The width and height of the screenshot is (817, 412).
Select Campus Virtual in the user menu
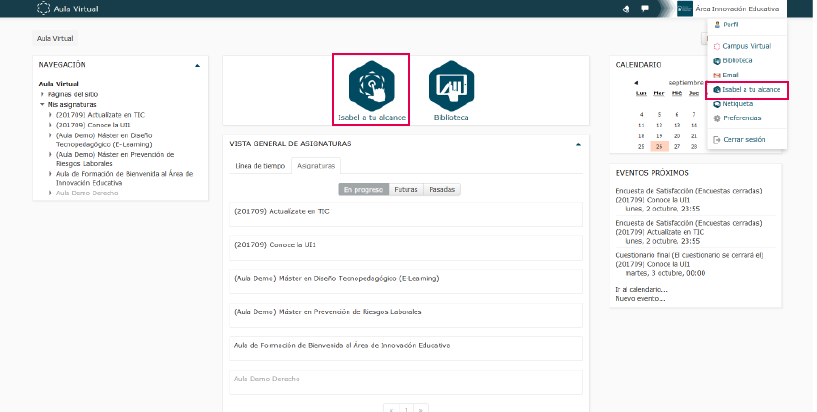746,46
